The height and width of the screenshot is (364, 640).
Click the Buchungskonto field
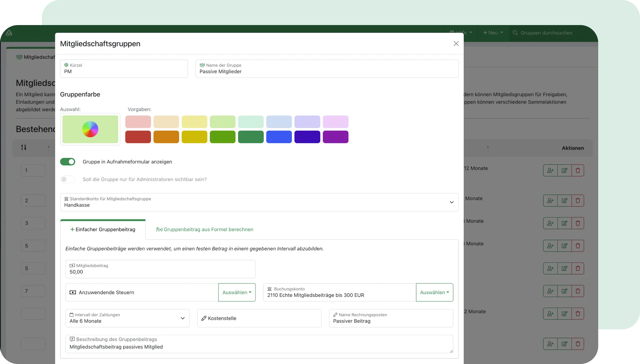coord(340,292)
